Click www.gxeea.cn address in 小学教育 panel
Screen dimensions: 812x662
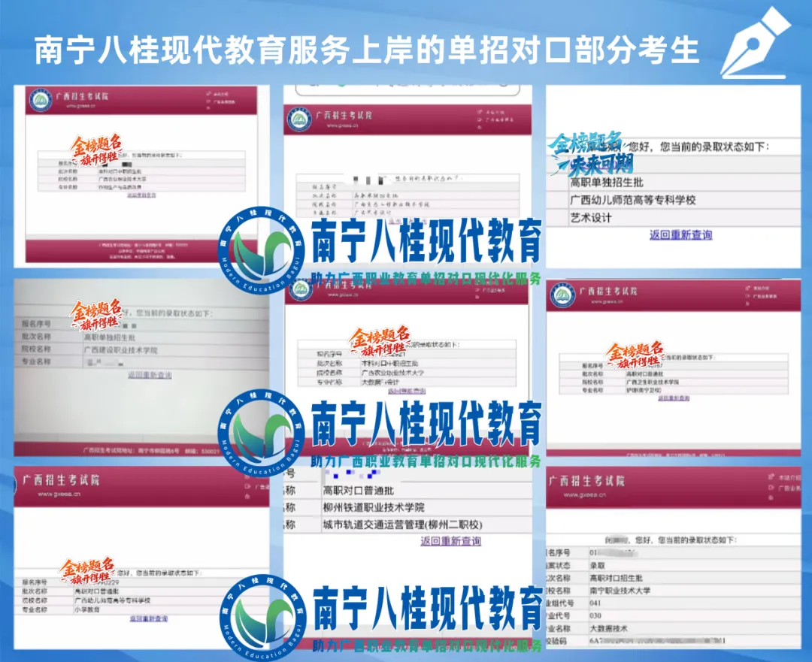click(x=59, y=494)
